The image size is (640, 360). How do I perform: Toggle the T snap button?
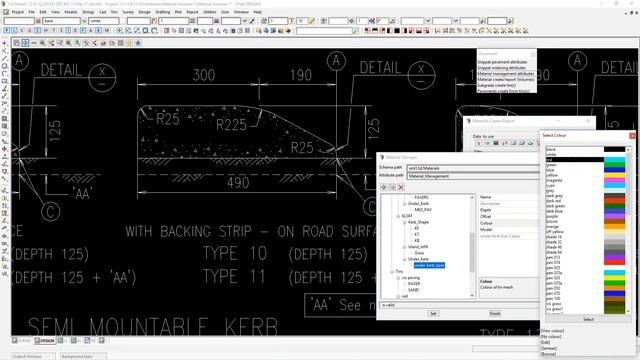coord(53,31)
